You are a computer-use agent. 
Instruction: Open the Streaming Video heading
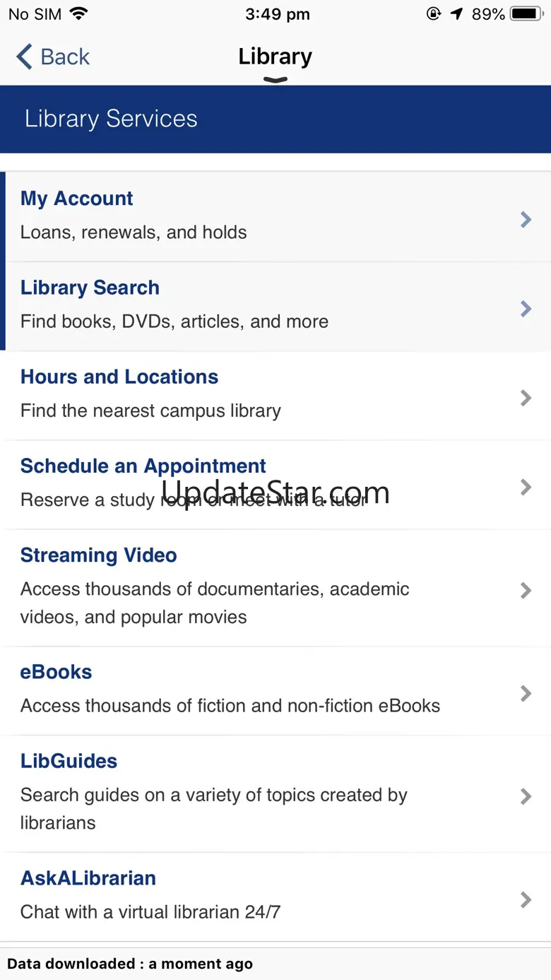[x=98, y=555]
